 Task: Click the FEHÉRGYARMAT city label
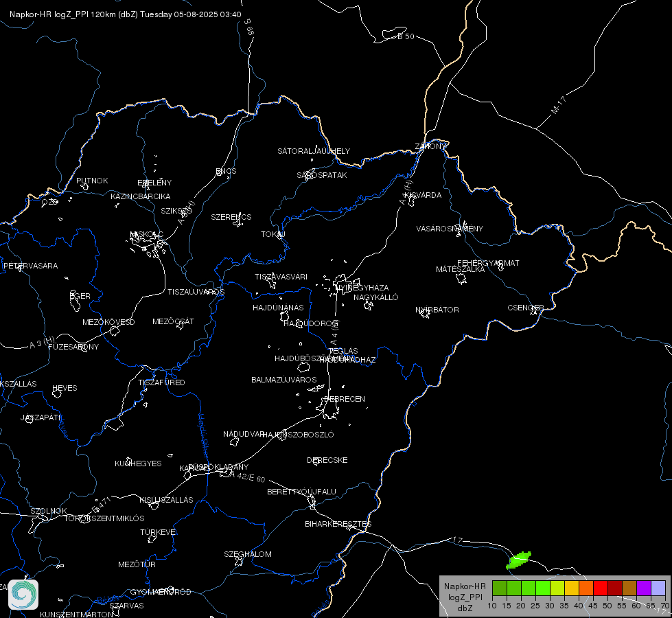pos(488,263)
